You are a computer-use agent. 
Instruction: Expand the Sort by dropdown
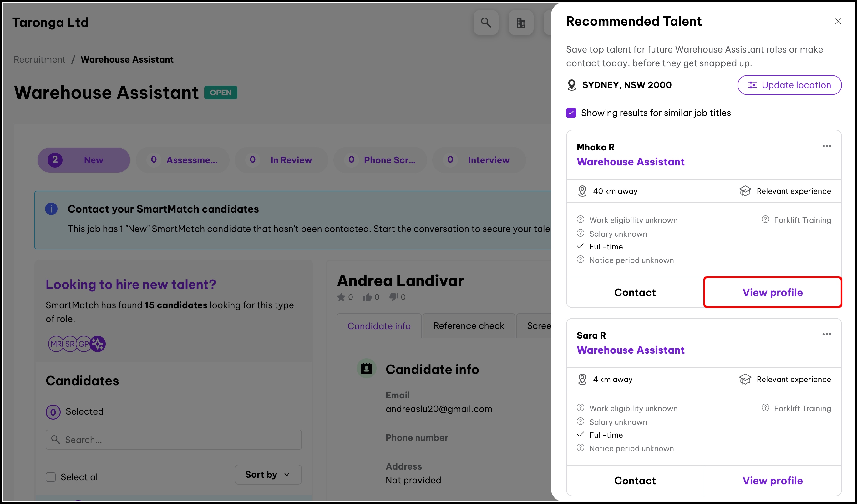pyautogui.click(x=268, y=474)
